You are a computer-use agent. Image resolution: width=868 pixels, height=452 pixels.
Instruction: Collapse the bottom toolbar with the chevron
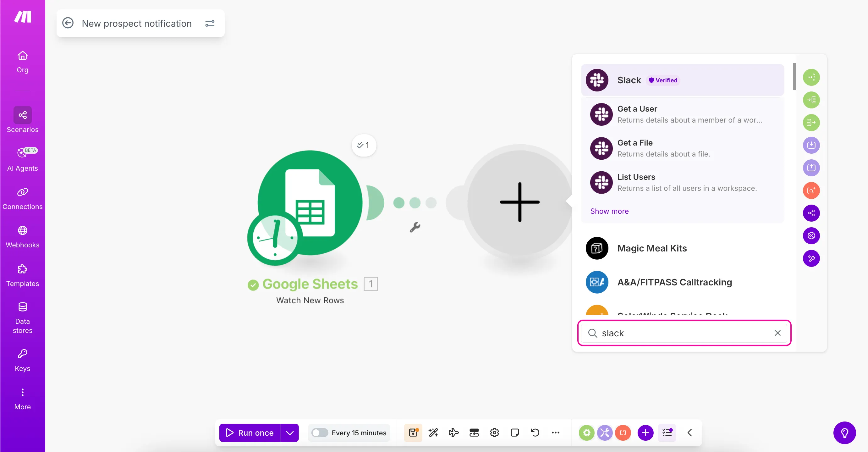[x=690, y=433]
